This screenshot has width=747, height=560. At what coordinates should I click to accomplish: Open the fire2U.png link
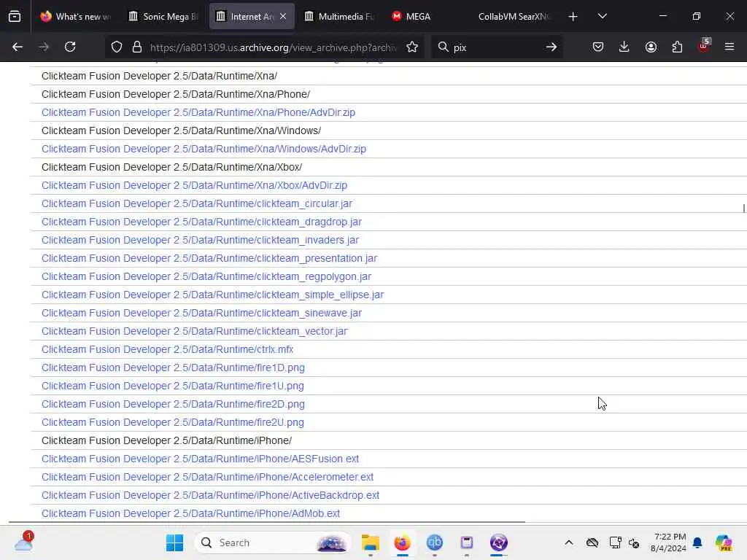(x=172, y=422)
